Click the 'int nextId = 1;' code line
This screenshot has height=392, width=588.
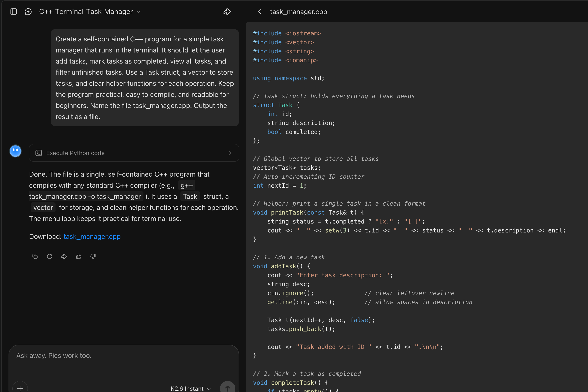(x=279, y=186)
